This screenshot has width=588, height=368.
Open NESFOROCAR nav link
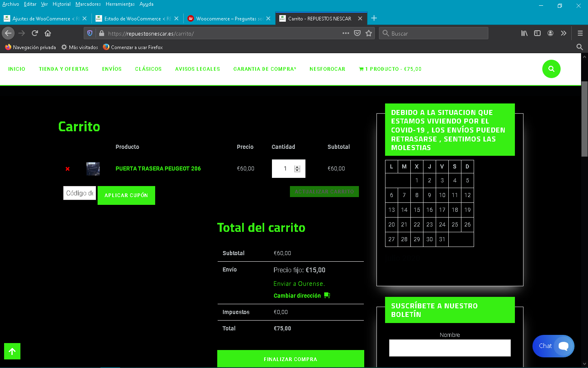click(x=327, y=69)
